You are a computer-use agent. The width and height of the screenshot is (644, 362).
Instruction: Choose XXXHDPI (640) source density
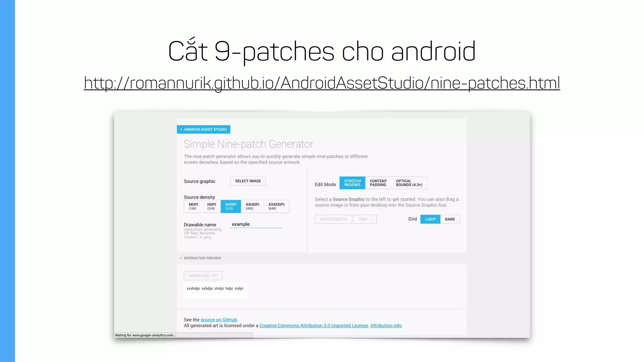tap(276, 206)
